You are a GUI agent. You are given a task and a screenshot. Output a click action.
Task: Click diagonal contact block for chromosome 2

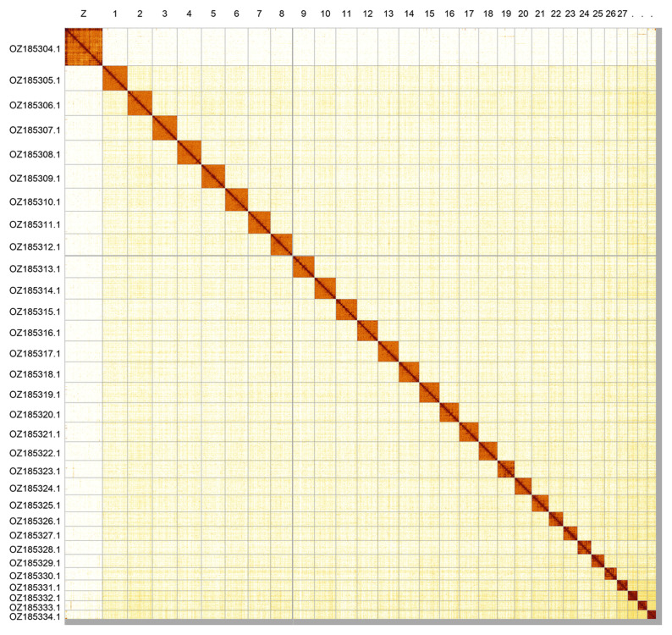tap(140, 104)
